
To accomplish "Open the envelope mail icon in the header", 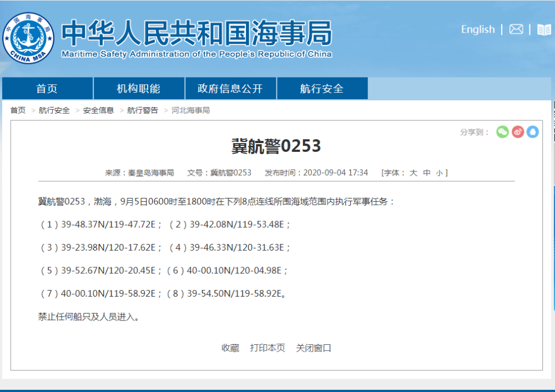I will (516, 29).
